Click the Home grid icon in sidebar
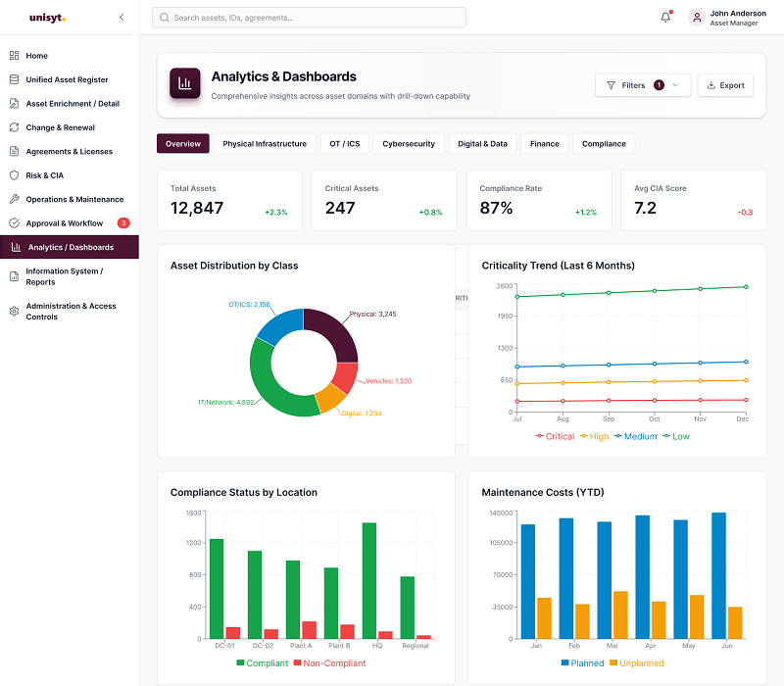 click(14, 56)
